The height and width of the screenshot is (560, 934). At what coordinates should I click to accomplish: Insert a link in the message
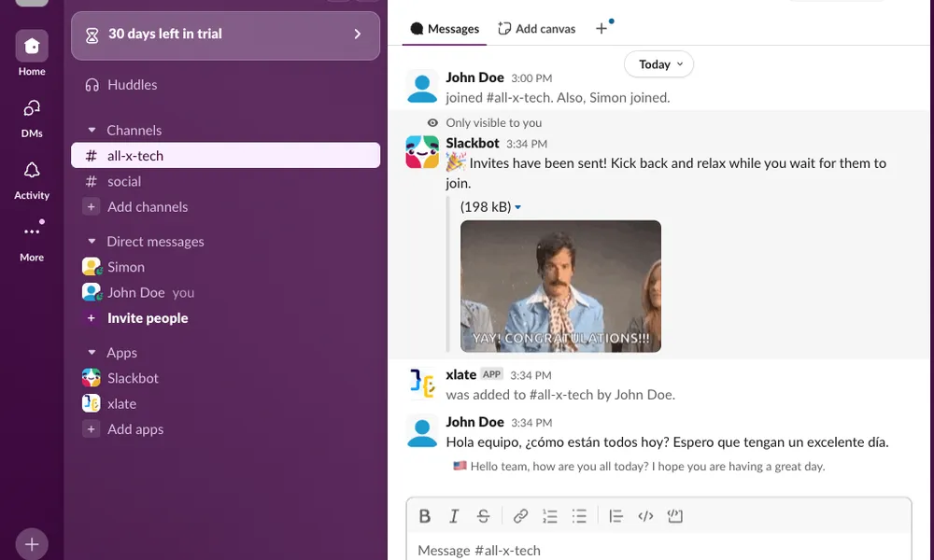pos(520,516)
